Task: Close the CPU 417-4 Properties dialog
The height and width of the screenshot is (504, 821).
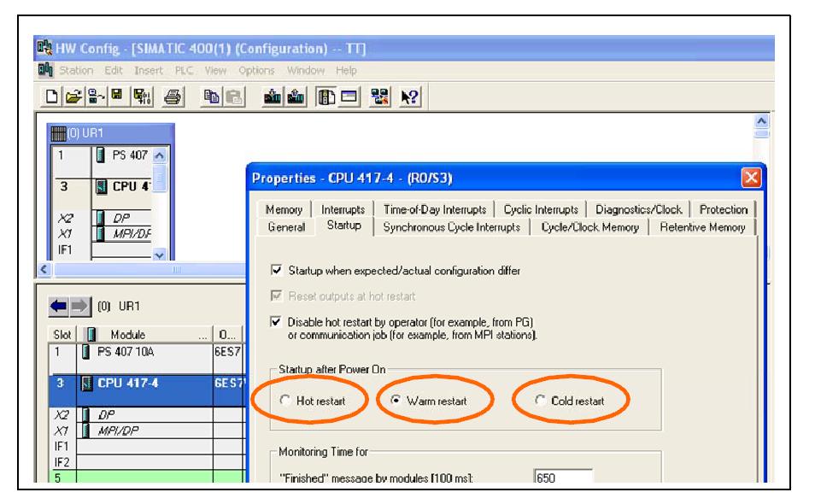Action: pos(751,178)
